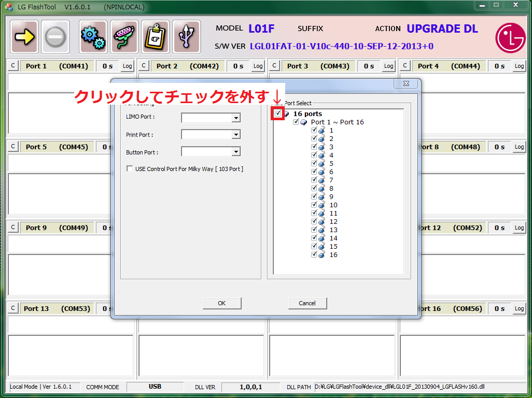Image resolution: width=532 pixels, height=398 pixels.
Task: Open the Print Port dropdown
Action: tap(236, 135)
